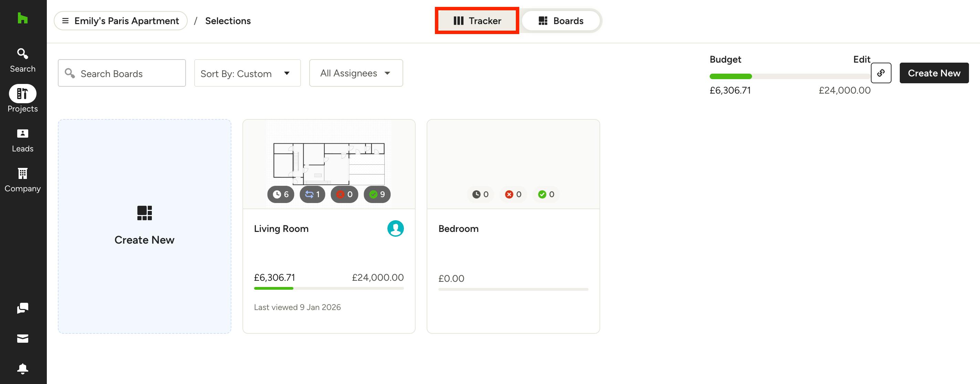Image resolution: width=980 pixels, height=384 pixels.
Task: Go to Leads in sidebar
Action: tap(22, 141)
